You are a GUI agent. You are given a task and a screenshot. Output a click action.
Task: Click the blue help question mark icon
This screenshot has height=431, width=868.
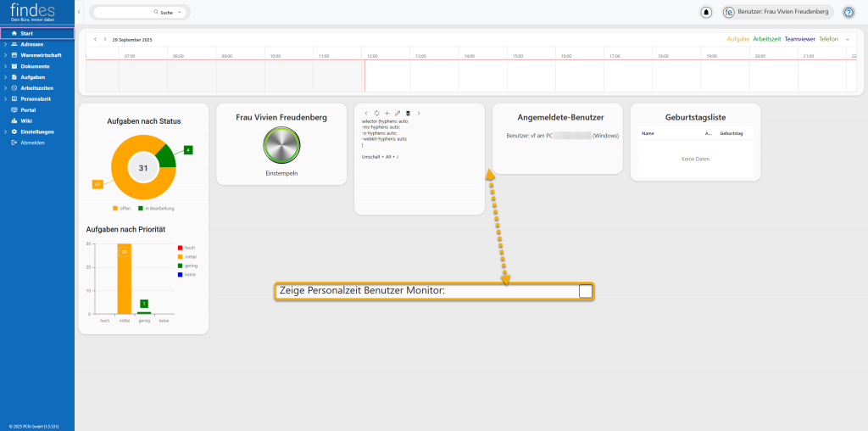848,13
